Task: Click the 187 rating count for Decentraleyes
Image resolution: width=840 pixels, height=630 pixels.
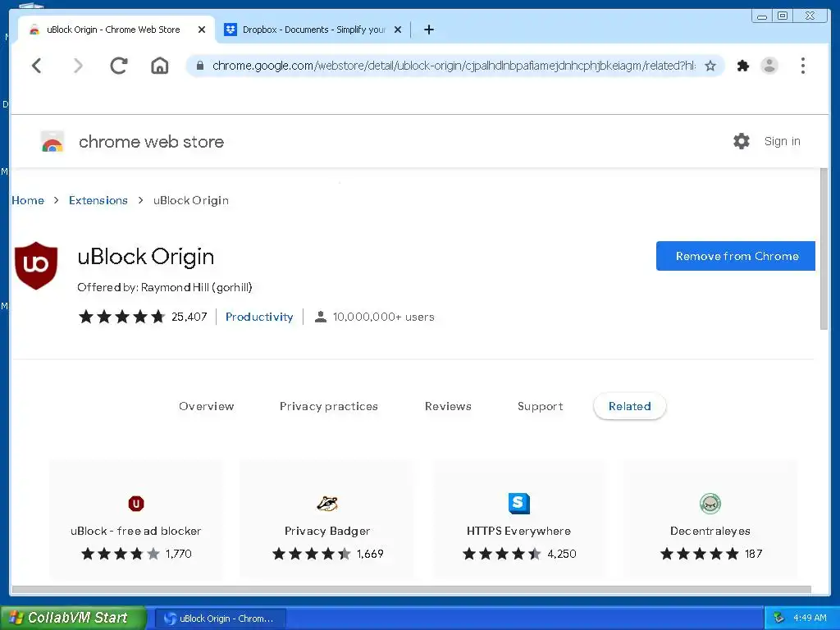Action: tap(753, 554)
